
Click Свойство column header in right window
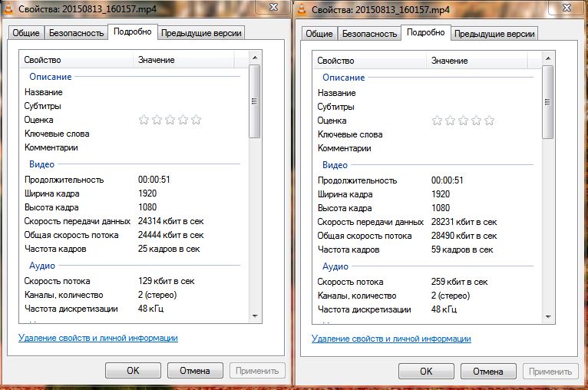coord(370,61)
